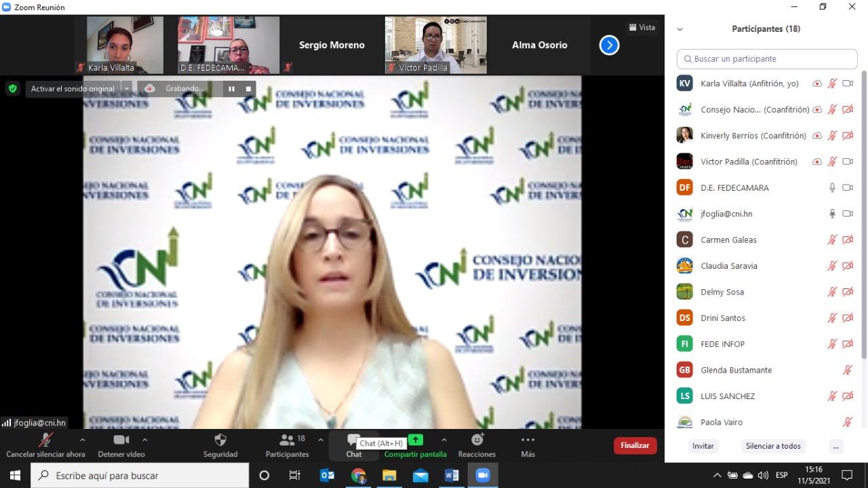Open Windows notification center
This screenshot has width=868, height=488.
tap(847, 475)
